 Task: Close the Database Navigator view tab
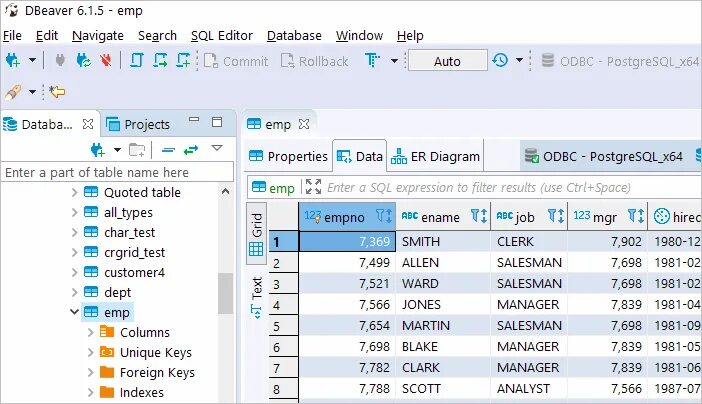pyautogui.click(x=88, y=124)
